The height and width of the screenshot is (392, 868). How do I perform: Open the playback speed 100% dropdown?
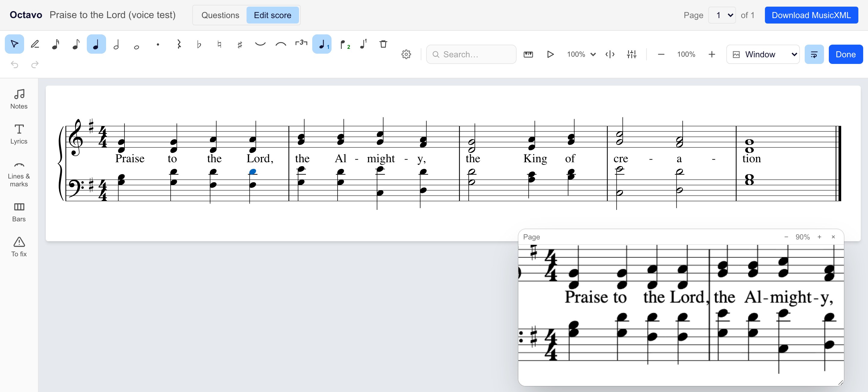click(x=581, y=54)
